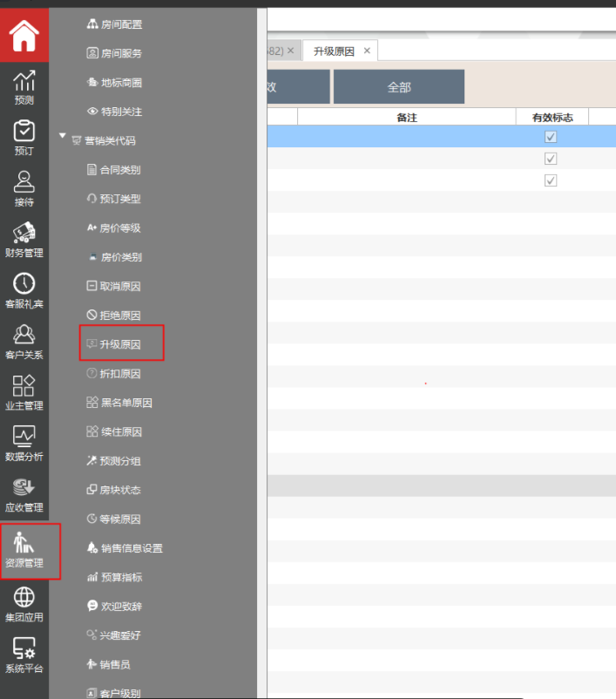The height and width of the screenshot is (699, 616).
Task: Click the red home icon
Action: coord(24,36)
